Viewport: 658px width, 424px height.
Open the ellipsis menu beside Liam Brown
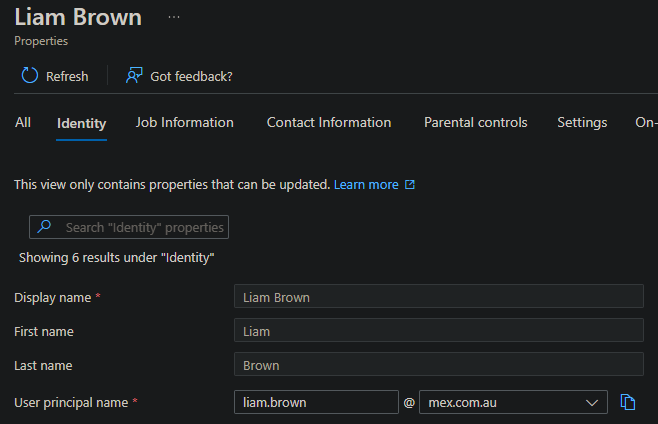[x=174, y=18]
